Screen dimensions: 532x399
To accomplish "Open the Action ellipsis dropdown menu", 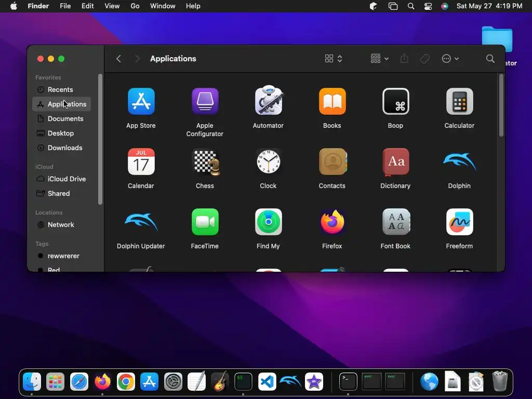I will point(450,59).
